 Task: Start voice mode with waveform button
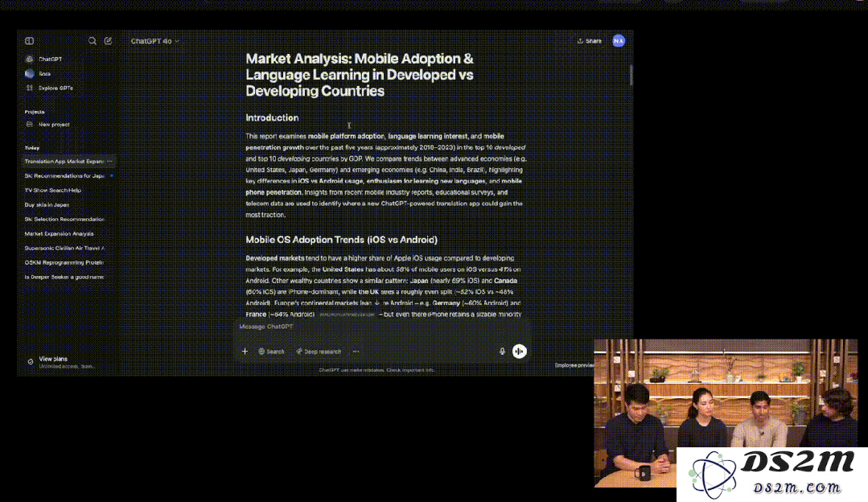click(x=519, y=352)
